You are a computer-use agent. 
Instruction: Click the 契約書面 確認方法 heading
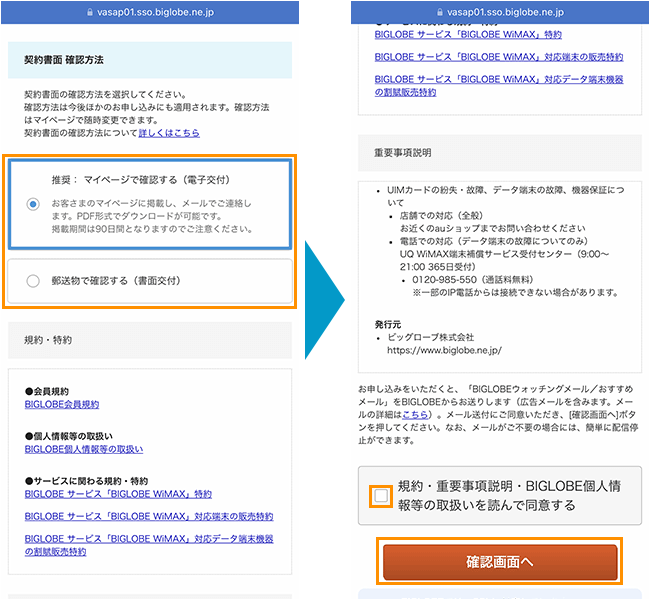click(64, 60)
